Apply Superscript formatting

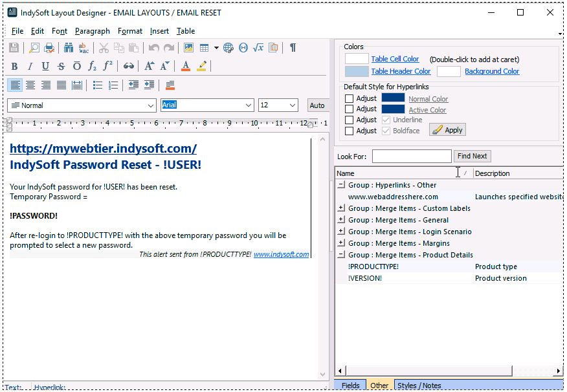[107, 66]
